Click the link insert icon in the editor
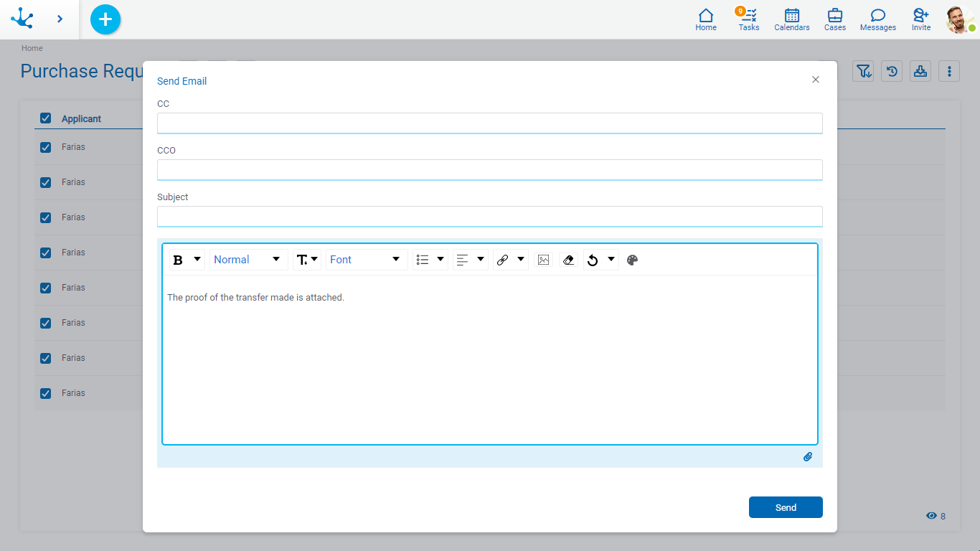 [503, 260]
